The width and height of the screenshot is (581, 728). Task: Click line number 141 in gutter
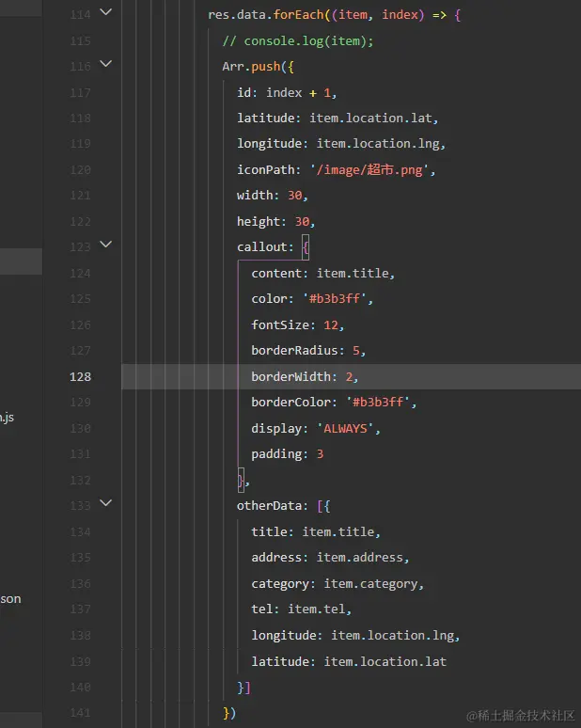click(x=80, y=713)
